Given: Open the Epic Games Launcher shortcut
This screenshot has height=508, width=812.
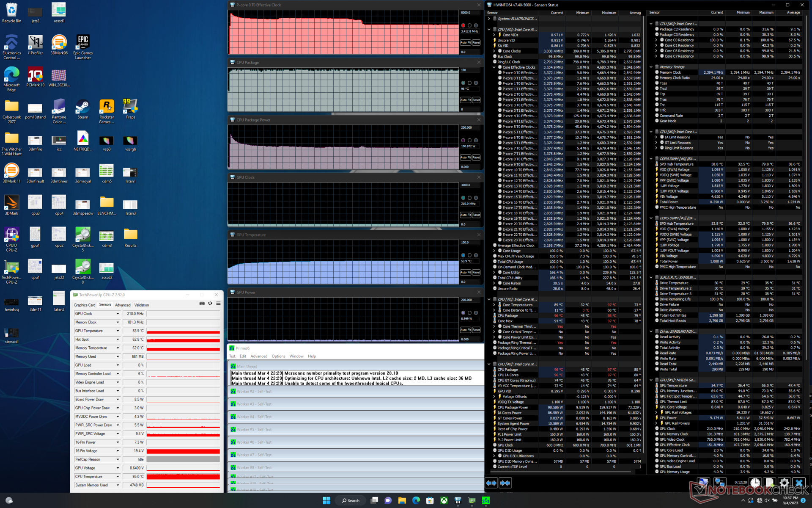Looking at the screenshot, I should [83, 47].
